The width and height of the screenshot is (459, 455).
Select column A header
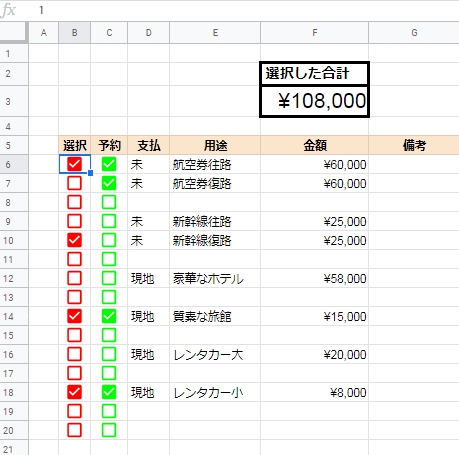click(44, 33)
